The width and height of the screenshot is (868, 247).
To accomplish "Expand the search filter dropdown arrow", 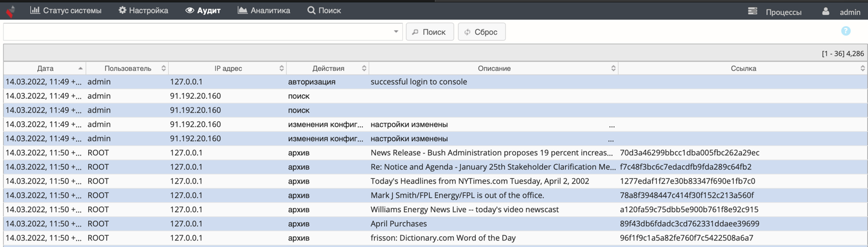I will click(396, 32).
